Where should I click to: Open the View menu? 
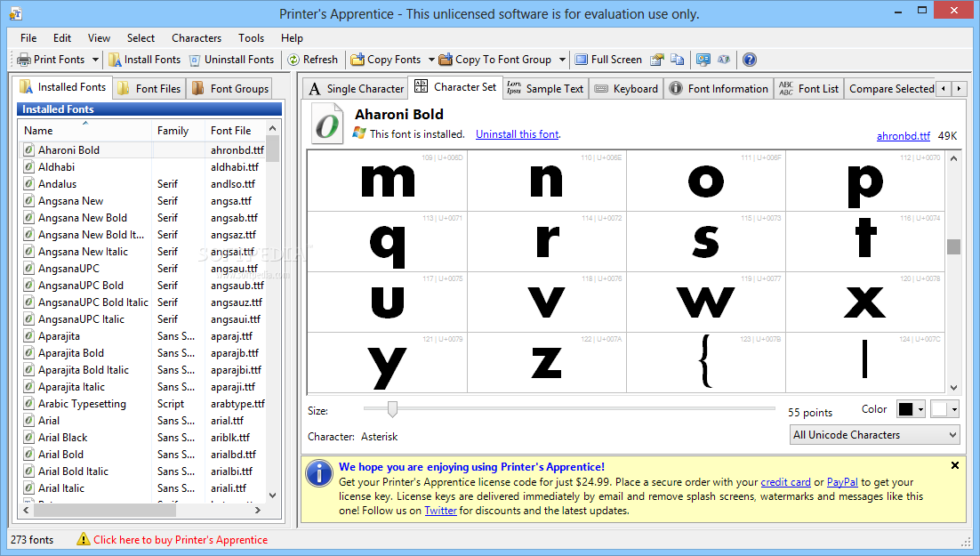coord(99,38)
